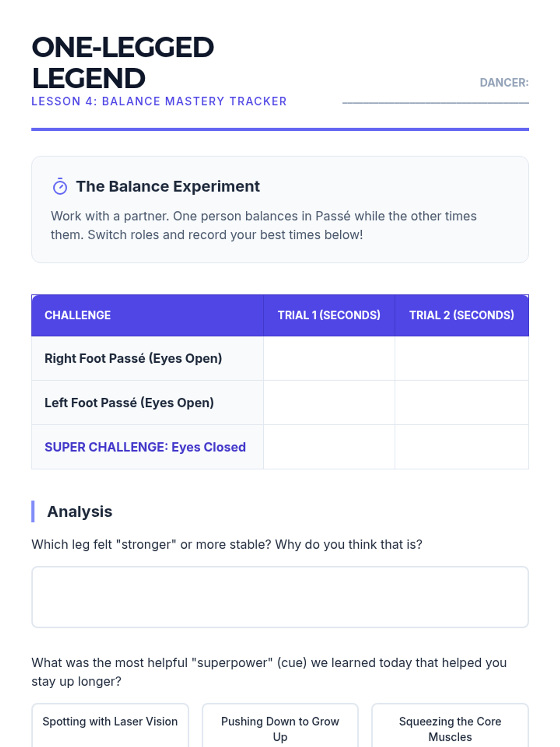The width and height of the screenshot is (560, 747).
Task: Click Left Foot Passé Trial 1 cell
Action: [329, 402]
